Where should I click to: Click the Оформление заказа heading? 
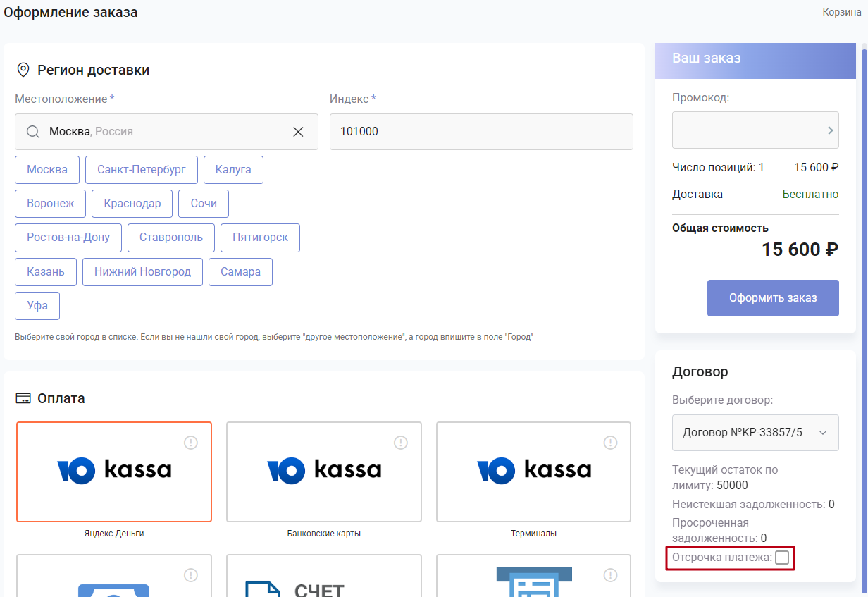(x=70, y=12)
